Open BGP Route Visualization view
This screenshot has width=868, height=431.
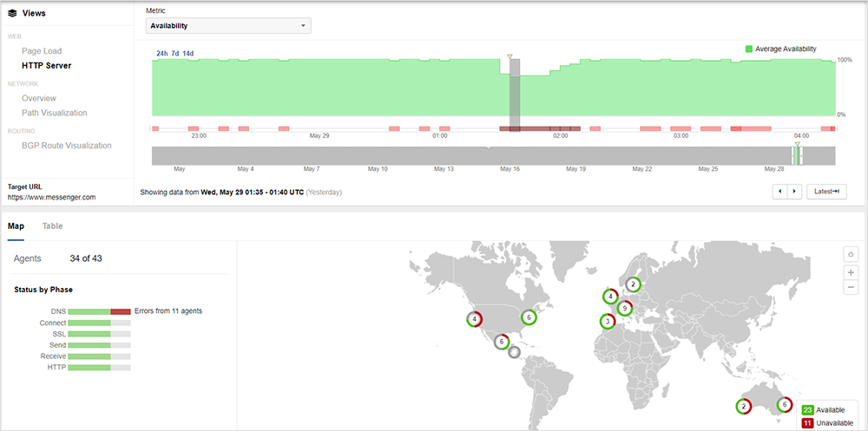(67, 146)
